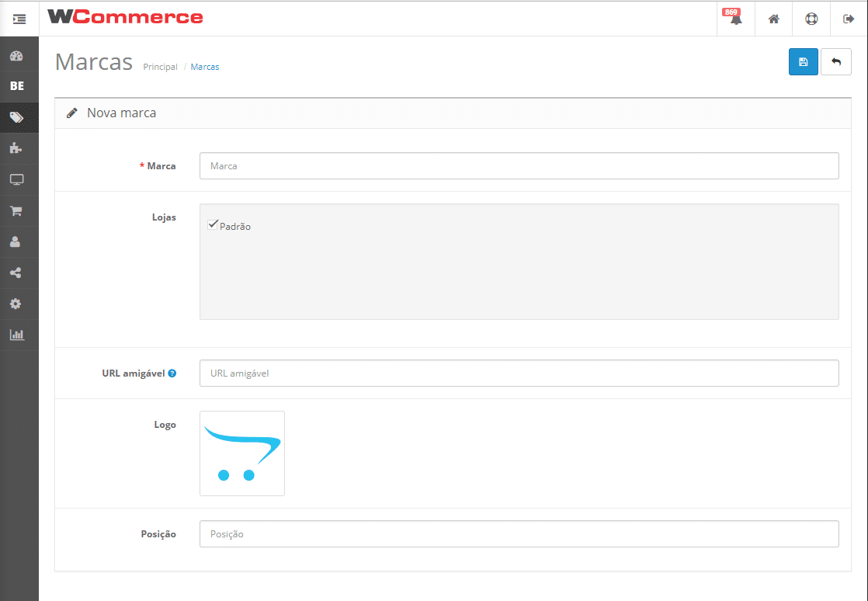Focus the URL amigável input field

pyautogui.click(x=519, y=373)
